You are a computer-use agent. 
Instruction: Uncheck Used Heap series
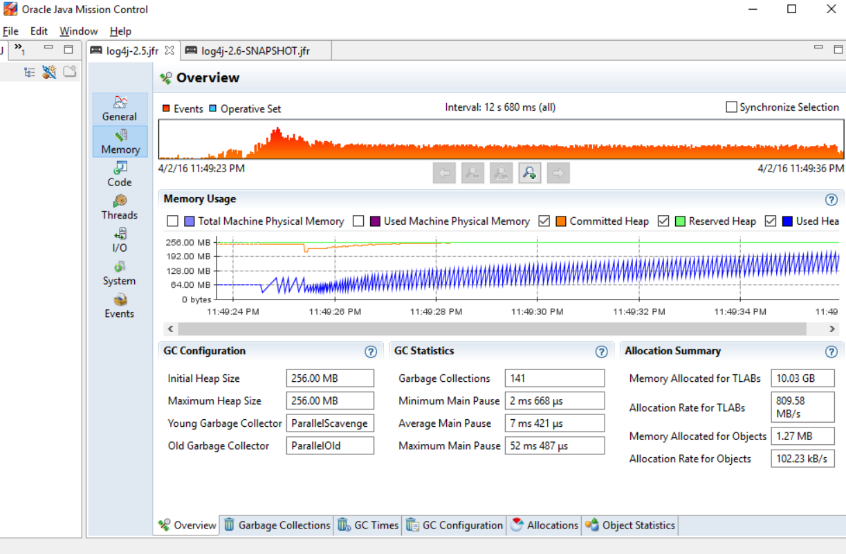tap(771, 221)
